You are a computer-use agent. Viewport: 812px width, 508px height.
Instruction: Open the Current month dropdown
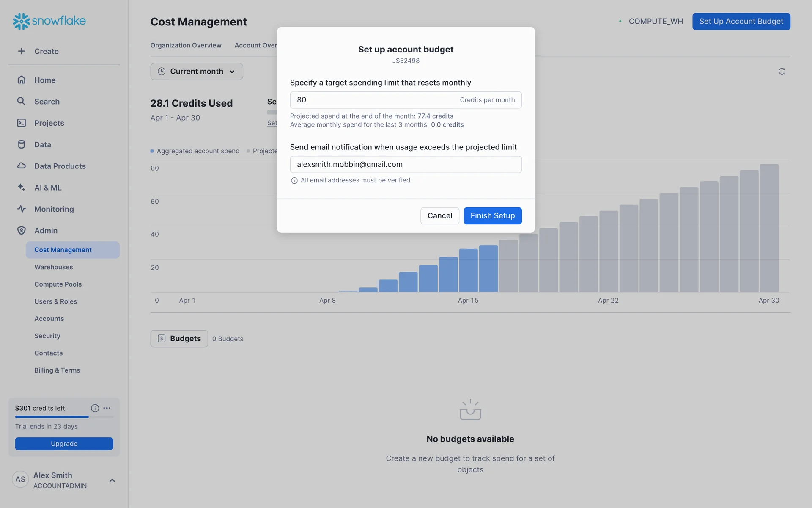[x=197, y=71]
